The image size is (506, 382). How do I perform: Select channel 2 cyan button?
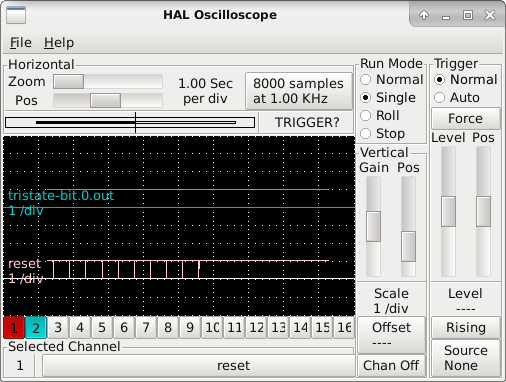[36, 328]
